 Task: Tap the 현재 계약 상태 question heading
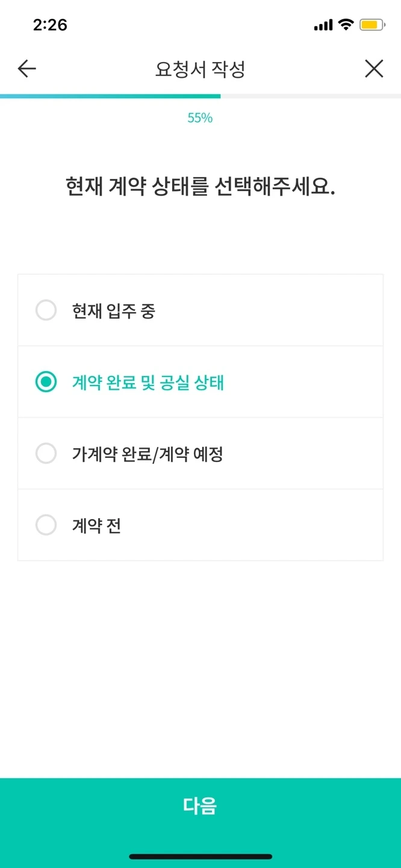[x=200, y=186]
